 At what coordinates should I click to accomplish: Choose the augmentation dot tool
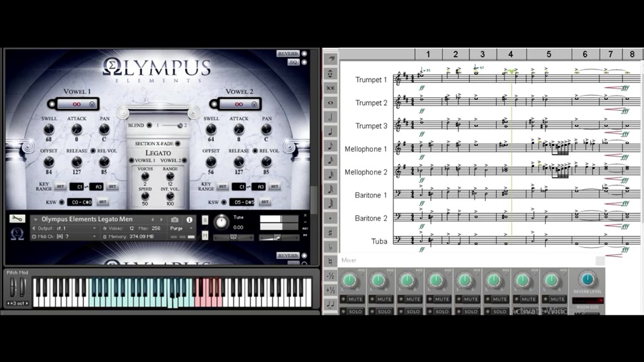pyautogui.click(x=331, y=218)
